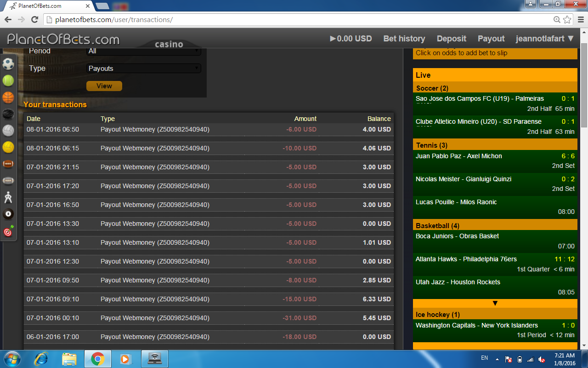
Task: Open Windows Media Player from the taskbar
Action: point(125,358)
